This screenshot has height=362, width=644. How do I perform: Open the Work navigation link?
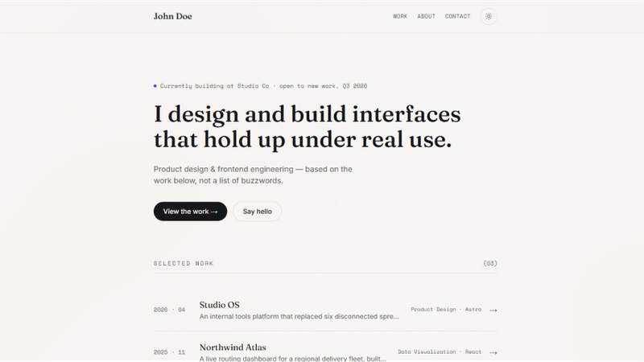pos(400,16)
